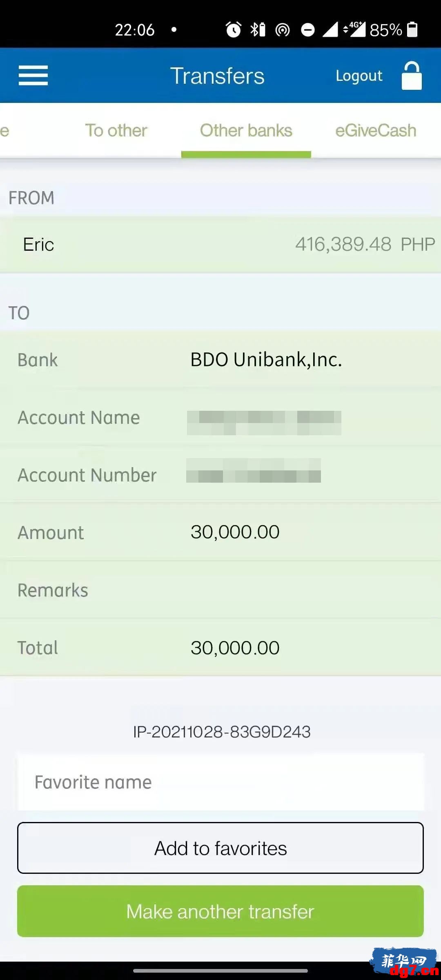This screenshot has height=980, width=441.
Task: Tap the battery icon in status bar
Action: (x=412, y=29)
